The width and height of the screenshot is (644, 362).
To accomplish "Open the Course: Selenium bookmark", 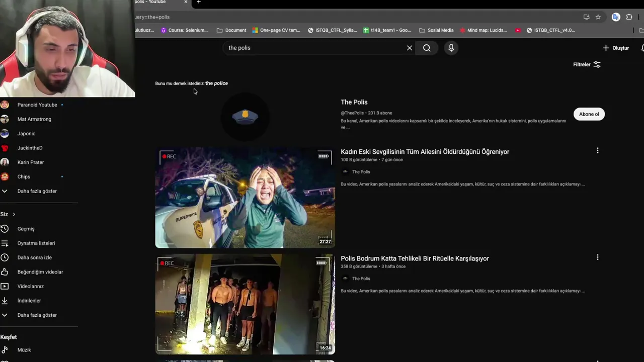I will [x=184, y=30].
